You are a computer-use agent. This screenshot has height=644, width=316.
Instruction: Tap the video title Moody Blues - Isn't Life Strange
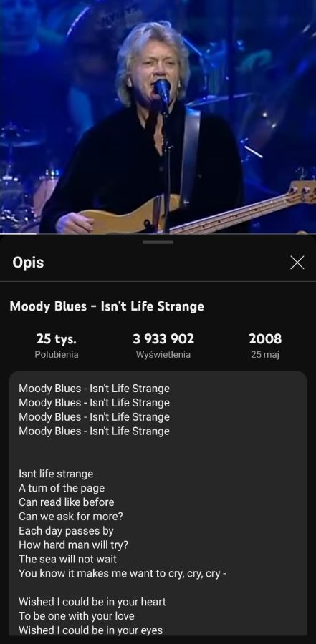(x=107, y=306)
